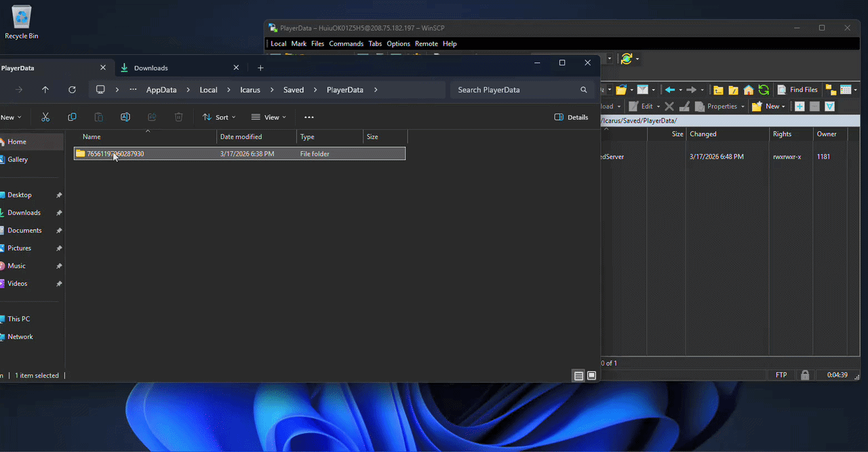Click the blue back arrow in WinSCP
The image size is (868, 452).
tap(670, 89)
